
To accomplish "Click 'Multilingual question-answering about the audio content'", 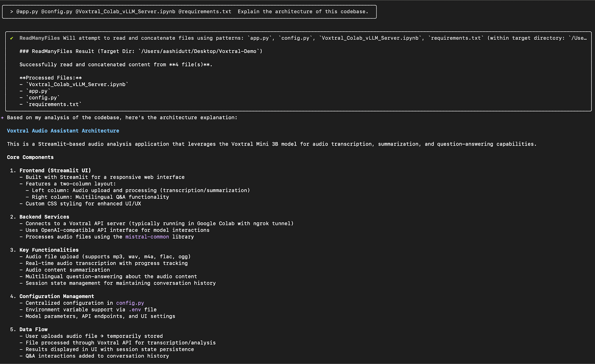I will click(111, 277).
